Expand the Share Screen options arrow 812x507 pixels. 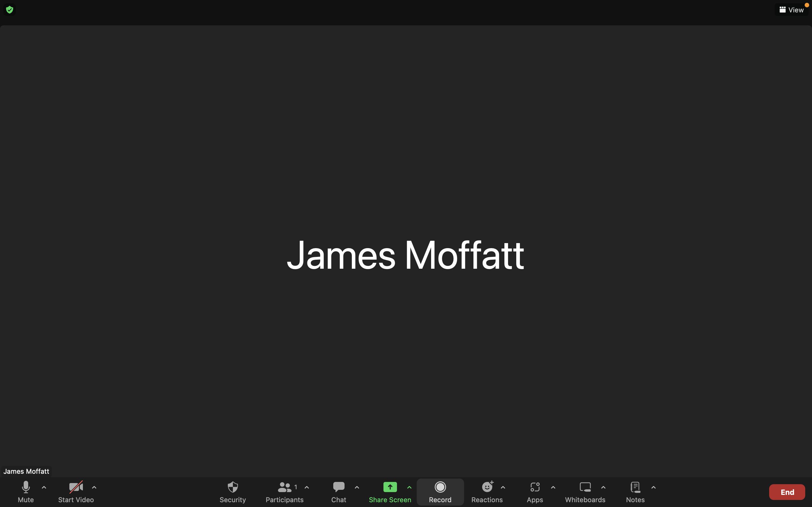[409, 488]
